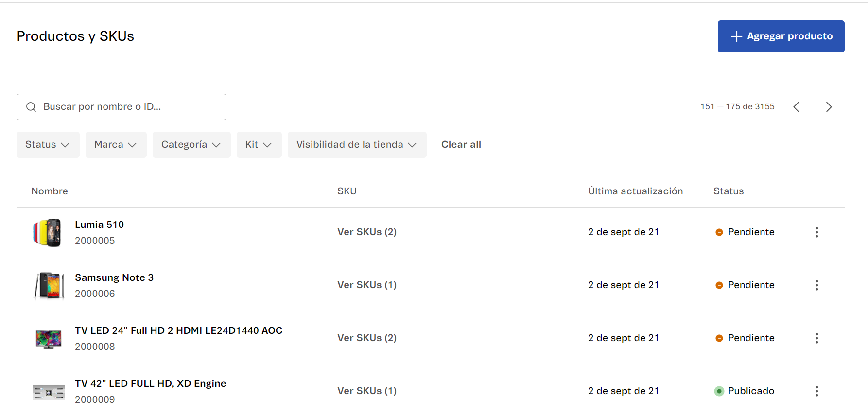Select the Samsung Note 3 product image
The width and height of the screenshot is (868, 416).
coord(49,286)
